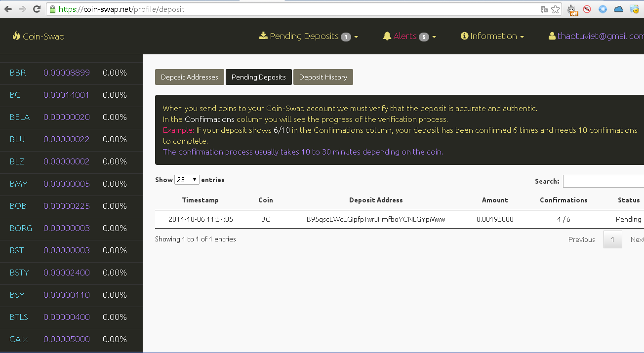The width and height of the screenshot is (644, 353).
Task: Click the red prohibited-sign extension icon
Action: [x=587, y=9]
